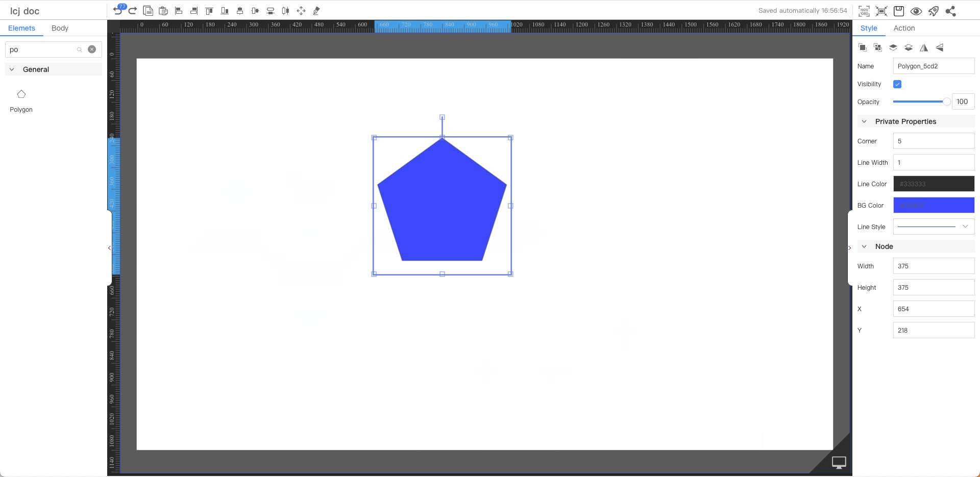Send the polygon to back

tap(878, 47)
